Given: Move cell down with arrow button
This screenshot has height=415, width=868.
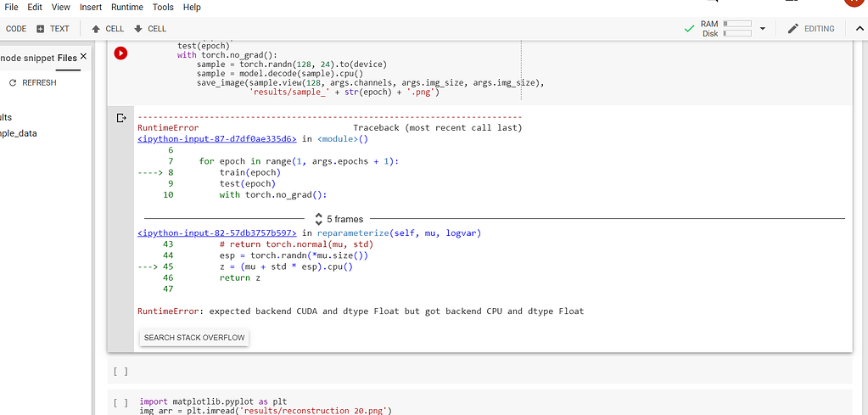Looking at the screenshot, I should coord(150,29).
